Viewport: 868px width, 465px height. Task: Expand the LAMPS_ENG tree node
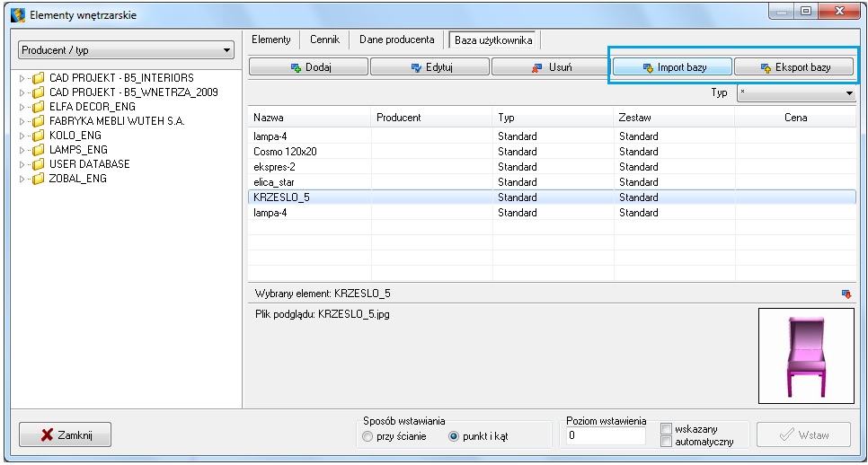(22, 150)
